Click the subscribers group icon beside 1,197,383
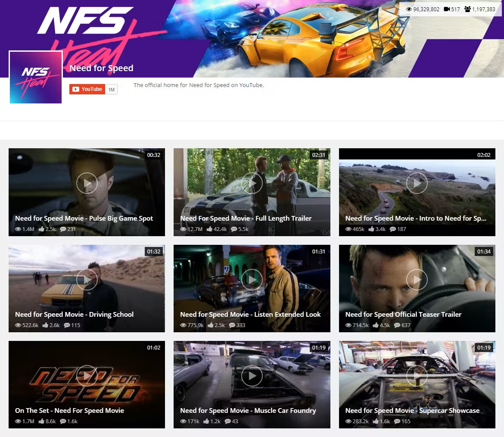 click(x=468, y=9)
